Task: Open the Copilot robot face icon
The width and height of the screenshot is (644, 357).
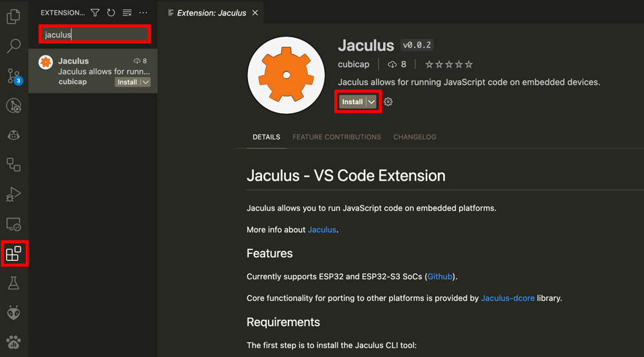Action: tap(14, 136)
